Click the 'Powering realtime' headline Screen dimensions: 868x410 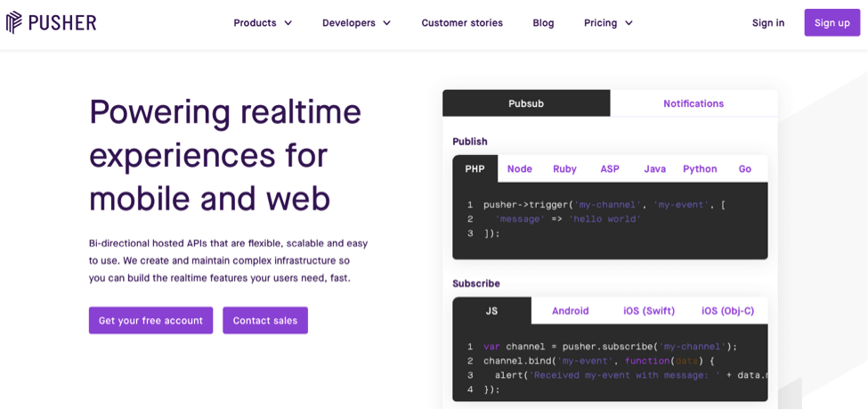(225, 156)
